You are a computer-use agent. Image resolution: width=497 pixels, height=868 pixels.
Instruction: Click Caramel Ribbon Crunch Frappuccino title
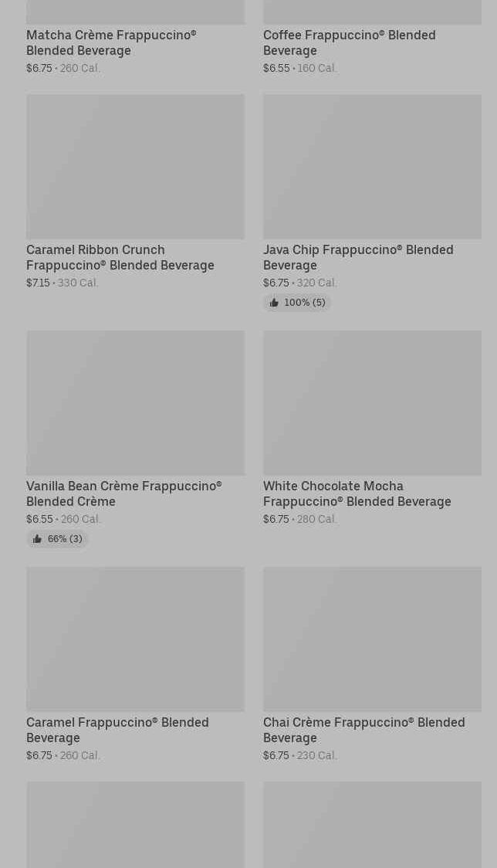120,257
